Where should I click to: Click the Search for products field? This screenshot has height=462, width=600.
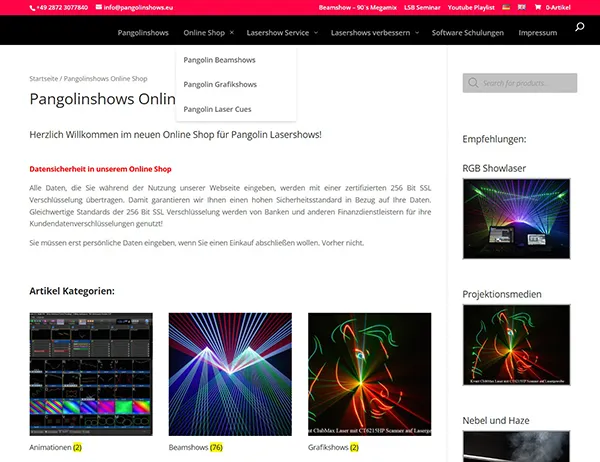click(520, 83)
